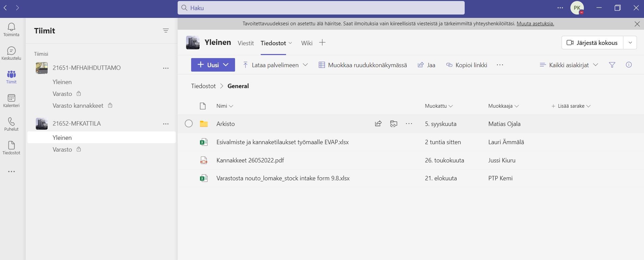This screenshot has width=644, height=260.
Task: Expand the Järjestä kokous arrow dropdown
Action: click(x=630, y=43)
